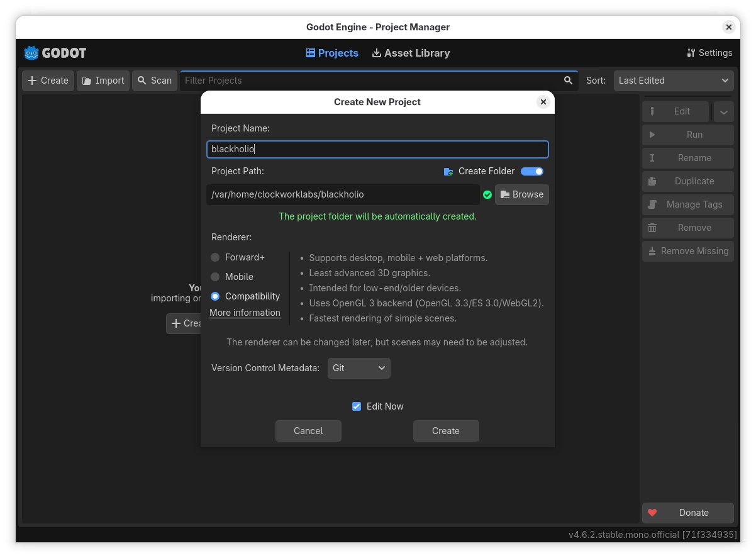This screenshot has width=756, height=558.
Task: Click the partially hidden Create button behind dialog
Action: [184, 323]
